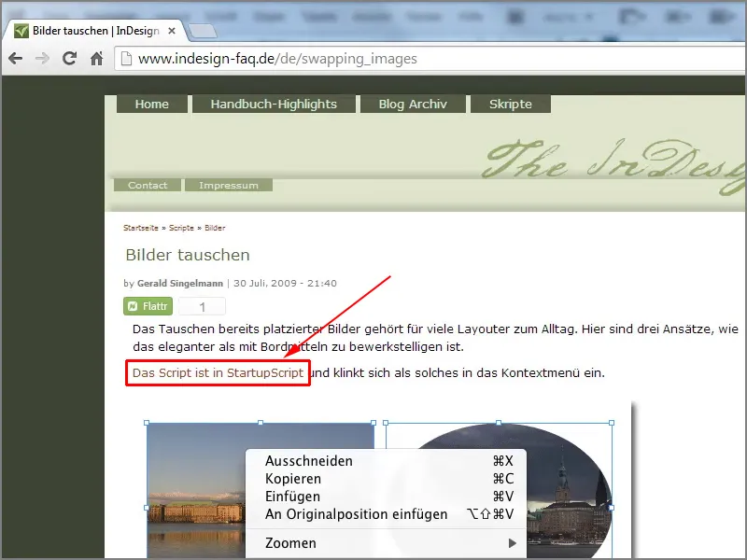The width and height of the screenshot is (747, 560).
Task: Click the Flattr count showing 1
Action: click(202, 307)
